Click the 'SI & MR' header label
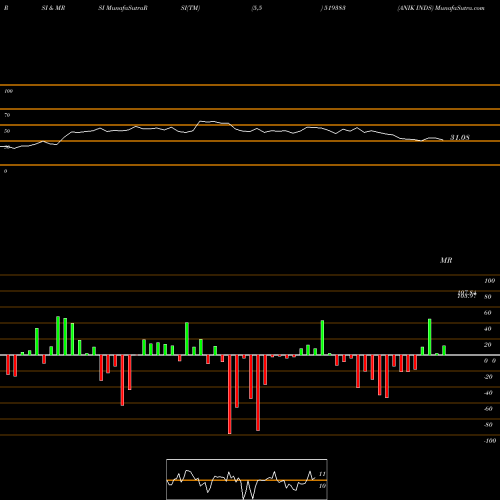Screen dimensions: 500x500 [53, 8]
